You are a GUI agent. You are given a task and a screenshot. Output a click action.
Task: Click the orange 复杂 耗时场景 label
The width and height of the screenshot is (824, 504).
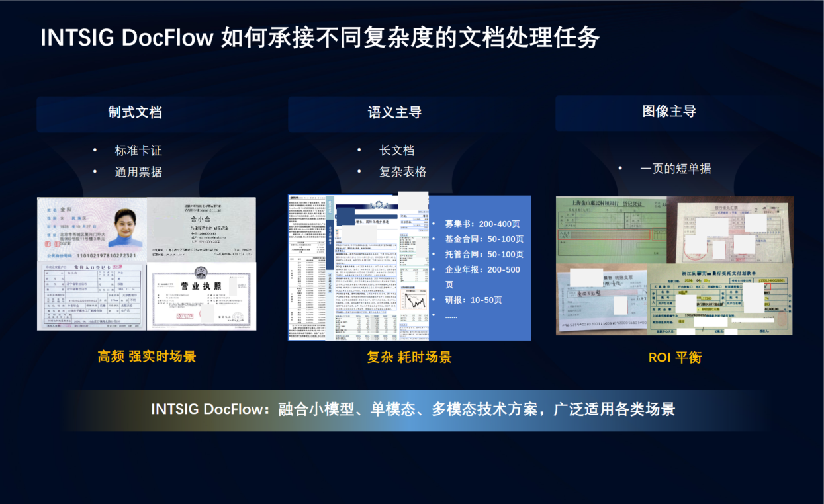[410, 357]
